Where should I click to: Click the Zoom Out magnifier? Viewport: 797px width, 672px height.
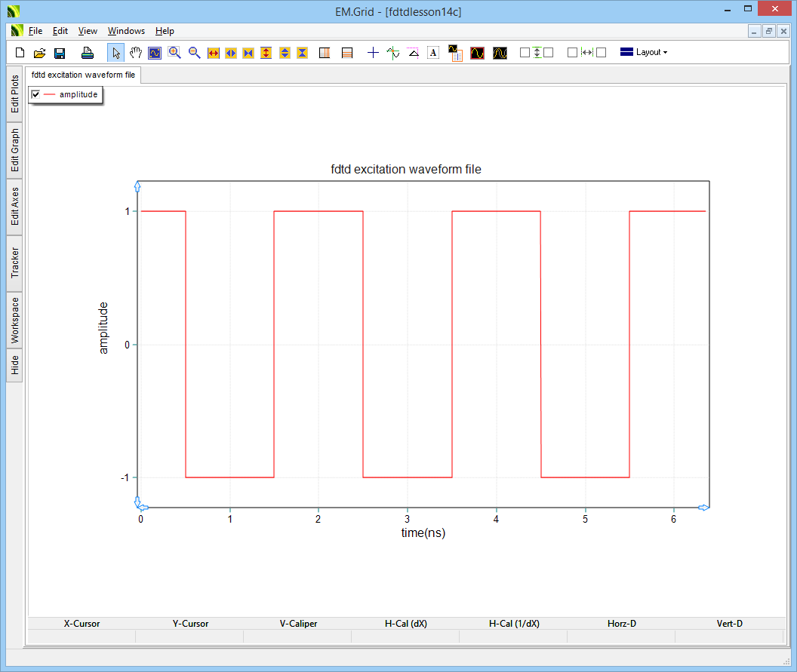point(194,53)
